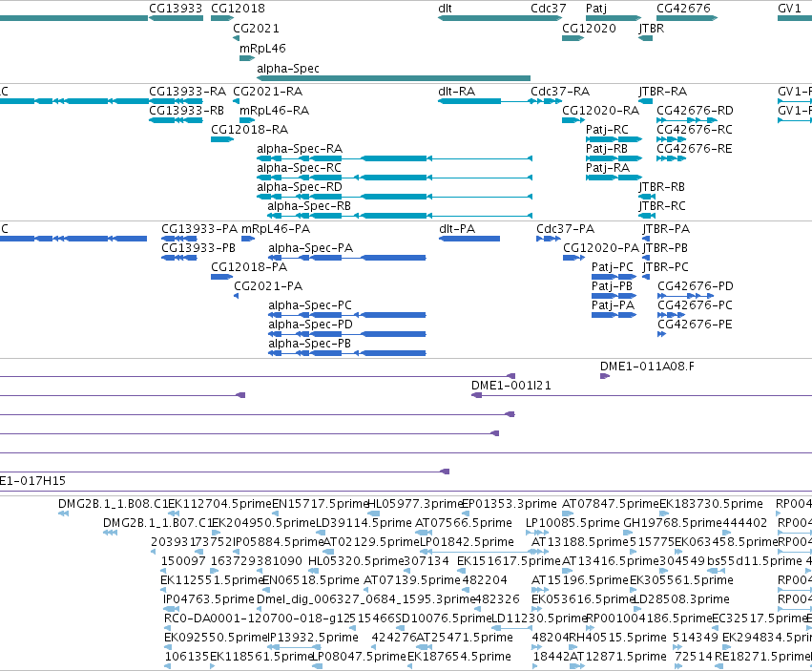Click the CG13933-PA protein label
This screenshot has width=812, height=671.
pyautogui.click(x=199, y=228)
